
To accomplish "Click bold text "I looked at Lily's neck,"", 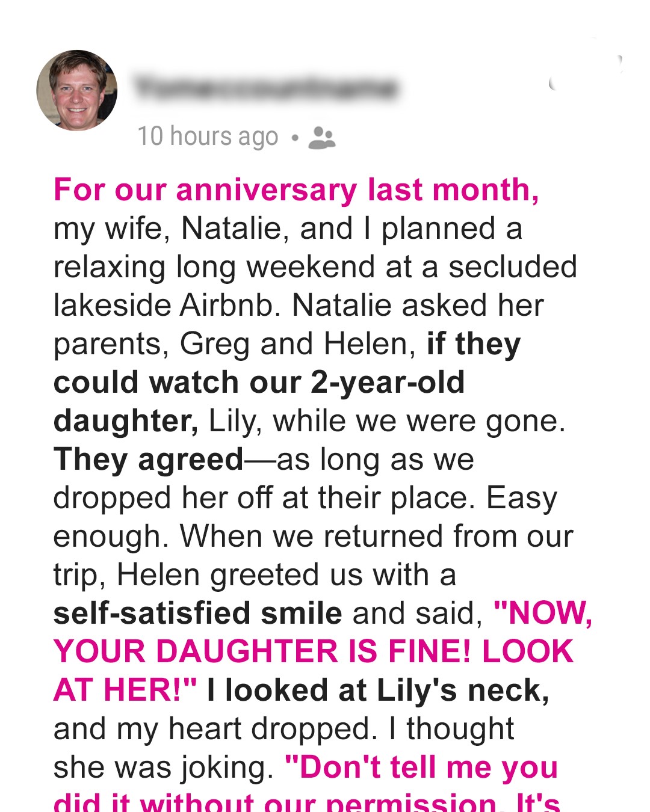I will coord(378,691).
